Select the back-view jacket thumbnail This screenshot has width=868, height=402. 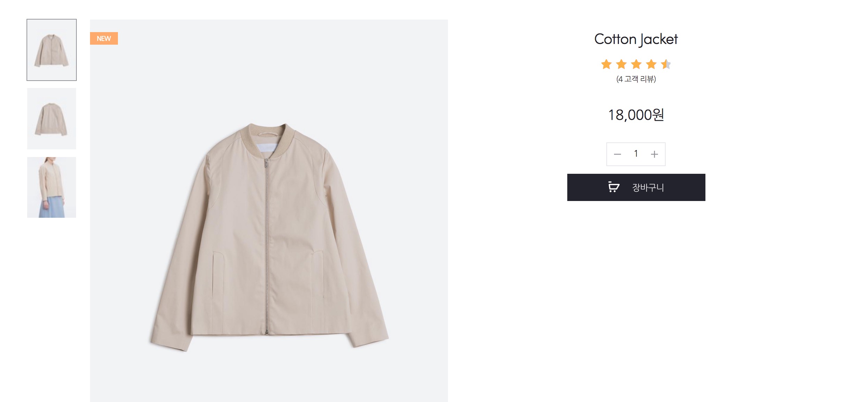(52, 119)
